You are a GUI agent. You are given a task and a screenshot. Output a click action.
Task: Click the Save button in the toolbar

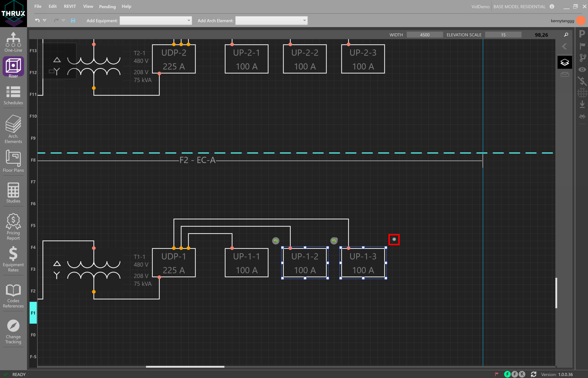click(x=73, y=20)
